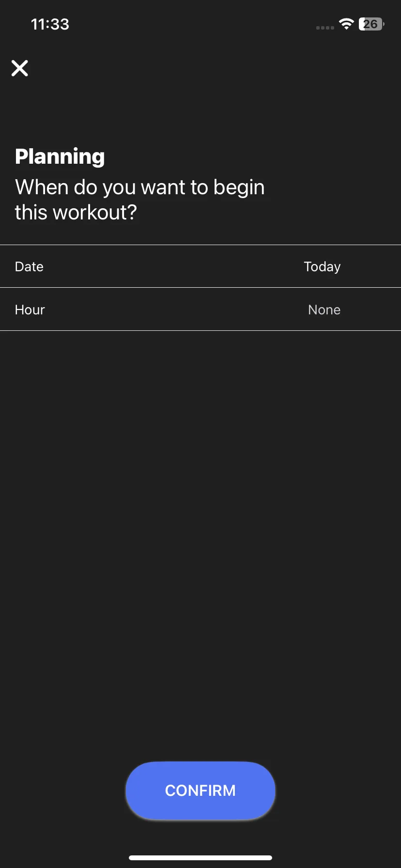Open the Date row picker
Image resolution: width=401 pixels, height=868 pixels.
[200, 266]
